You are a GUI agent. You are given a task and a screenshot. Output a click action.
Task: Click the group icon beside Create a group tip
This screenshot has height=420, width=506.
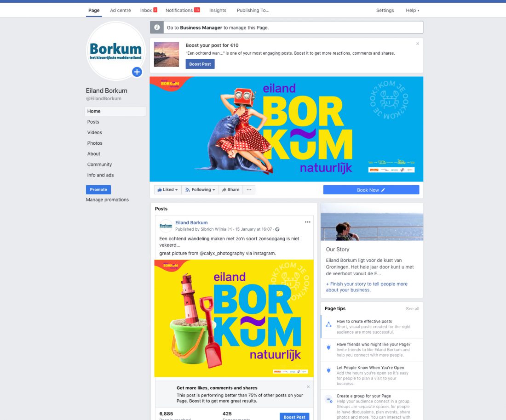328,399
